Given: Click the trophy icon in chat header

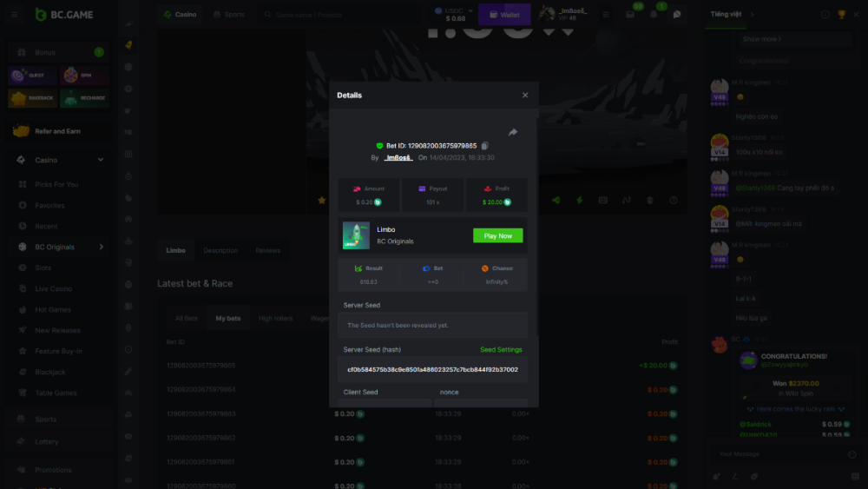Looking at the screenshot, I should tap(841, 15).
